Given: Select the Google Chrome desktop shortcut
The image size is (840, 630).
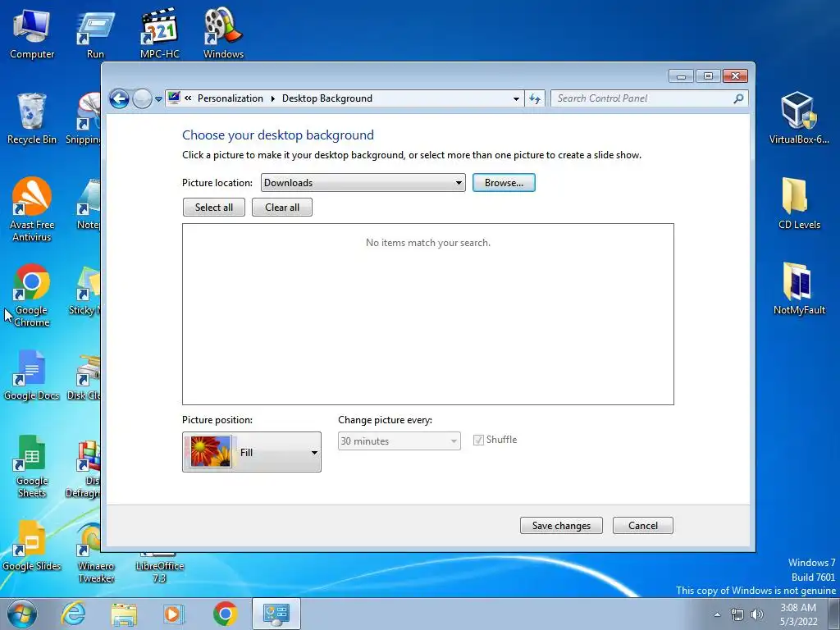Looking at the screenshot, I should pos(32,295).
